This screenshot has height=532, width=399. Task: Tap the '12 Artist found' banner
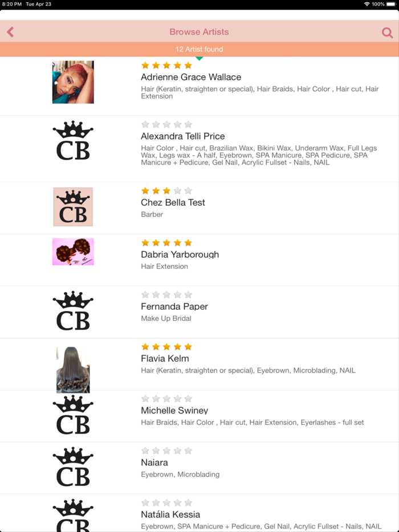[x=199, y=50]
